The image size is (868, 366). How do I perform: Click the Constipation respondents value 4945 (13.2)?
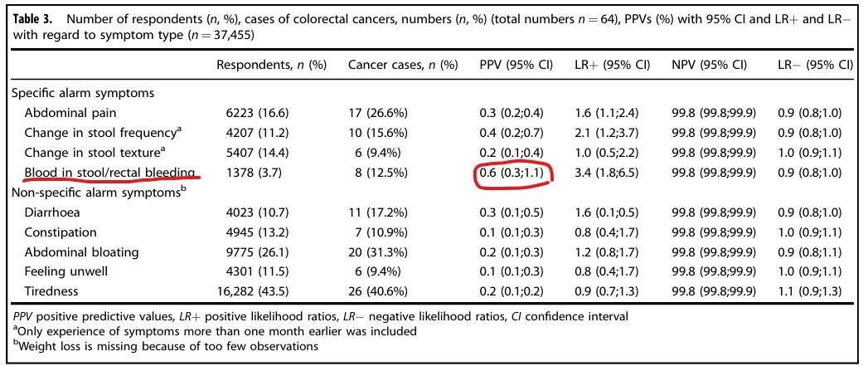(253, 232)
